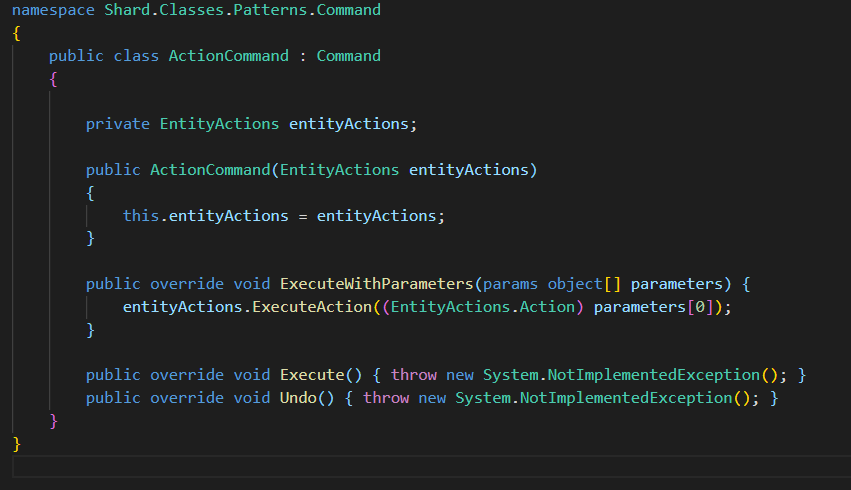851x490 pixels.
Task: Click the EntityActions.Action cast type
Action: (482, 307)
